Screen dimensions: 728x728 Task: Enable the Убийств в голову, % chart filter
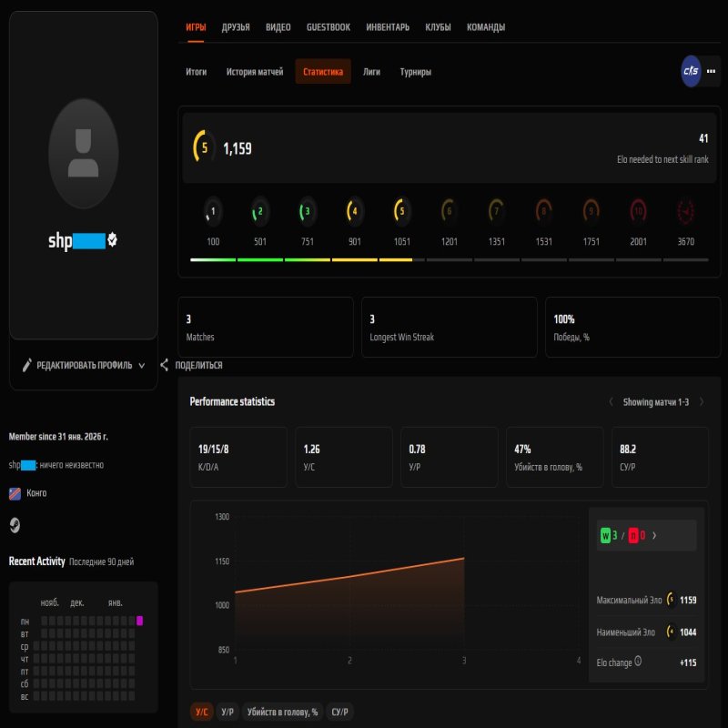[284, 712]
